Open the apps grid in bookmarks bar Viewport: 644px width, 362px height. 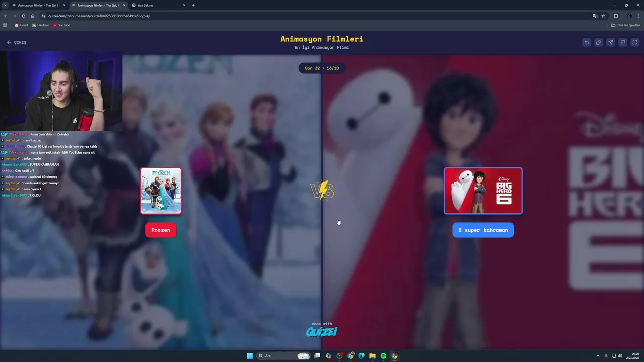(6, 25)
